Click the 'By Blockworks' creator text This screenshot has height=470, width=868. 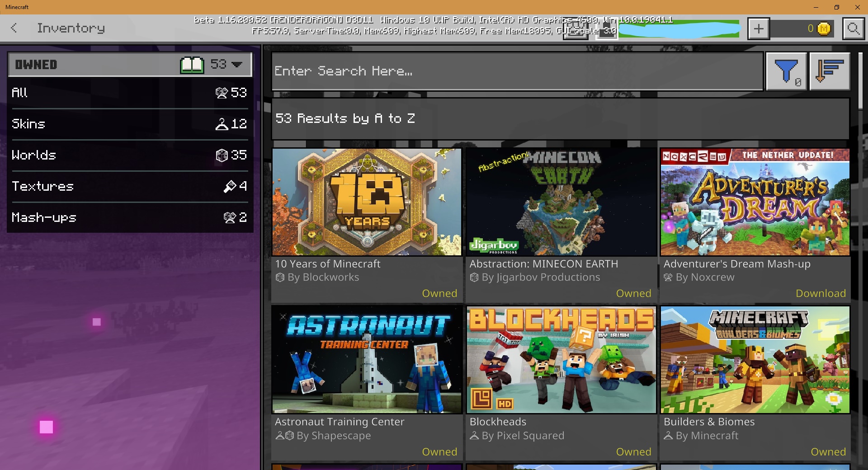[323, 277]
